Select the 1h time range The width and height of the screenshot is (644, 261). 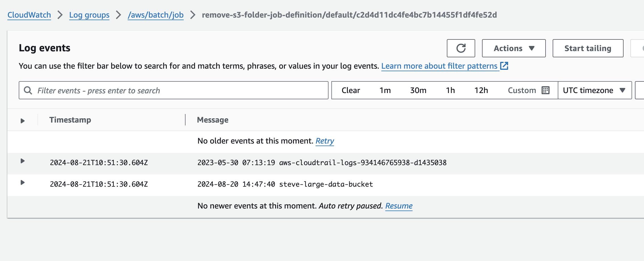pyautogui.click(x=450, y=90)
